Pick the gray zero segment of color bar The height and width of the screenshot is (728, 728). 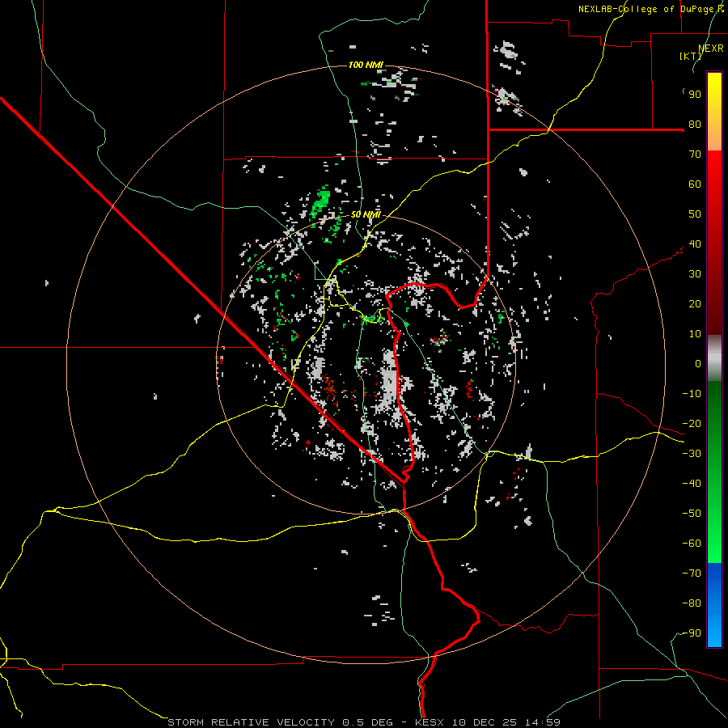coord(714,358)
